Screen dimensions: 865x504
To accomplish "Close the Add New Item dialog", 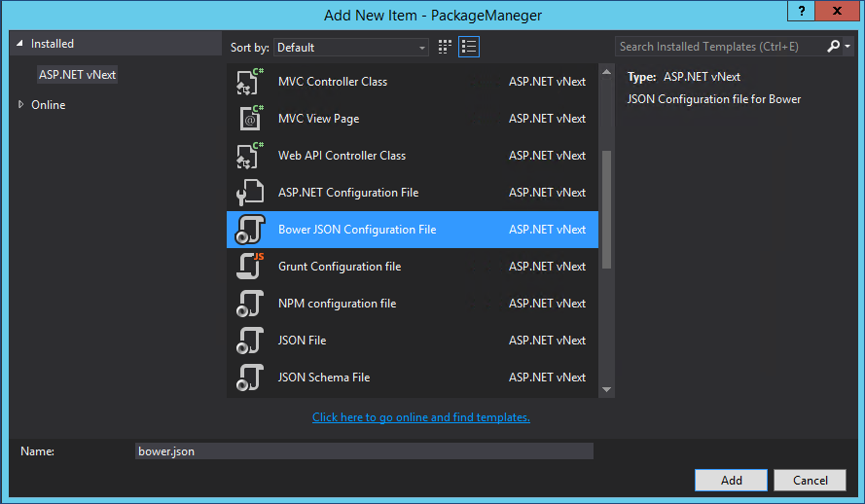I will (x=837, y=11).
